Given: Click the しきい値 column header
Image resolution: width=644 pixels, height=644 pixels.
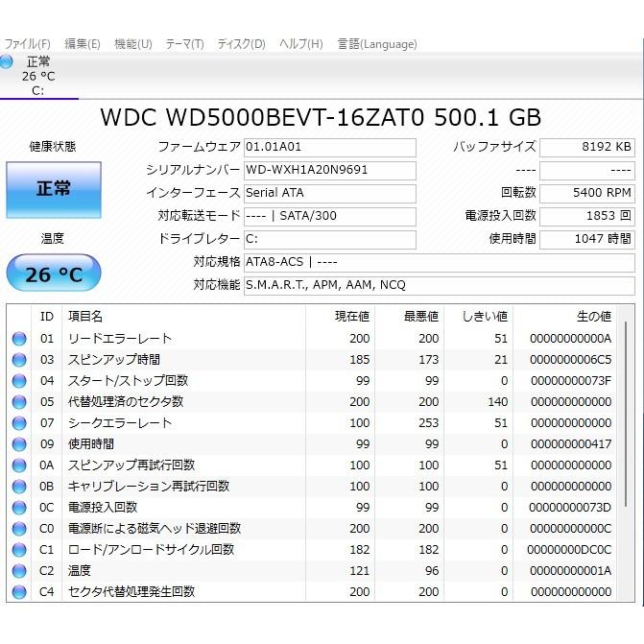Looking at the screenshot, I should click(478, 317).
